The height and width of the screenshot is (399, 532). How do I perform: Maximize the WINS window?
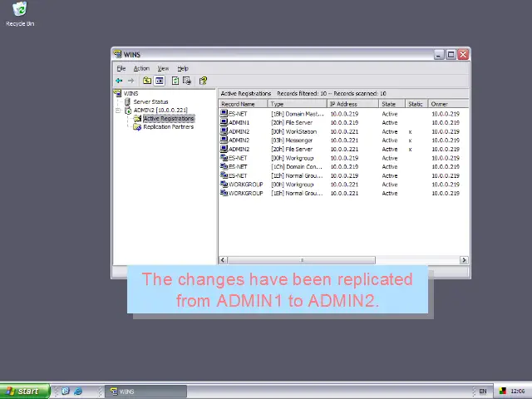pyautogui.click(x=451, y=54)
